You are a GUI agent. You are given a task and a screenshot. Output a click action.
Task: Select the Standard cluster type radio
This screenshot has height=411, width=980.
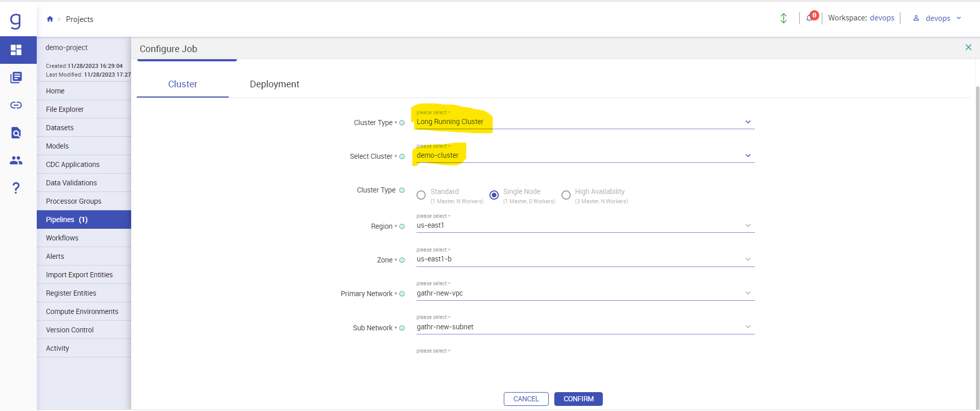click(421, 195)
